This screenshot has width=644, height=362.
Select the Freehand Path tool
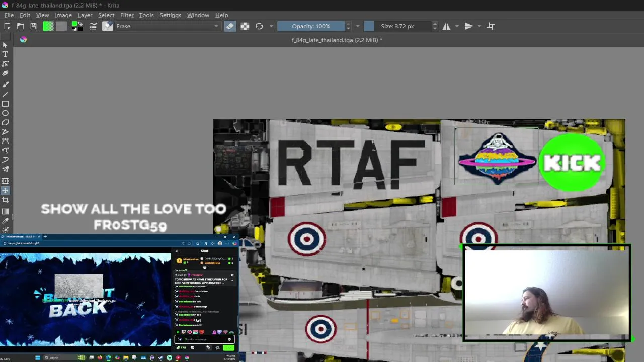tap(5, 151)
